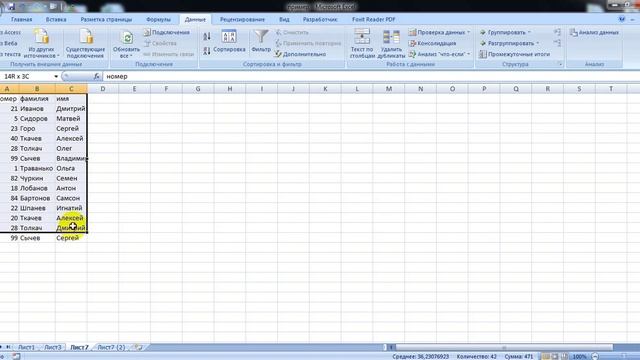Click cell containing Матвей

[71, 118]
